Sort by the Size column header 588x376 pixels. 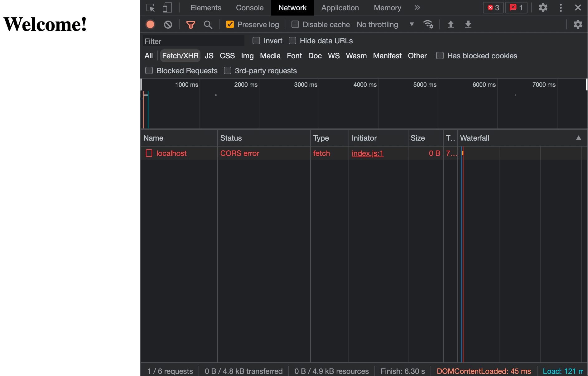click(426, 138)
